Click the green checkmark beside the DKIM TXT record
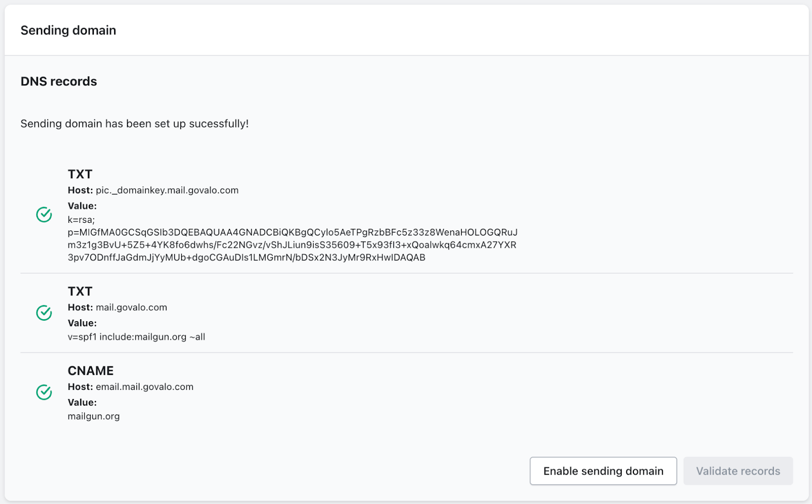The height and width of the screenshot is (504, 812). click(44, 215)
